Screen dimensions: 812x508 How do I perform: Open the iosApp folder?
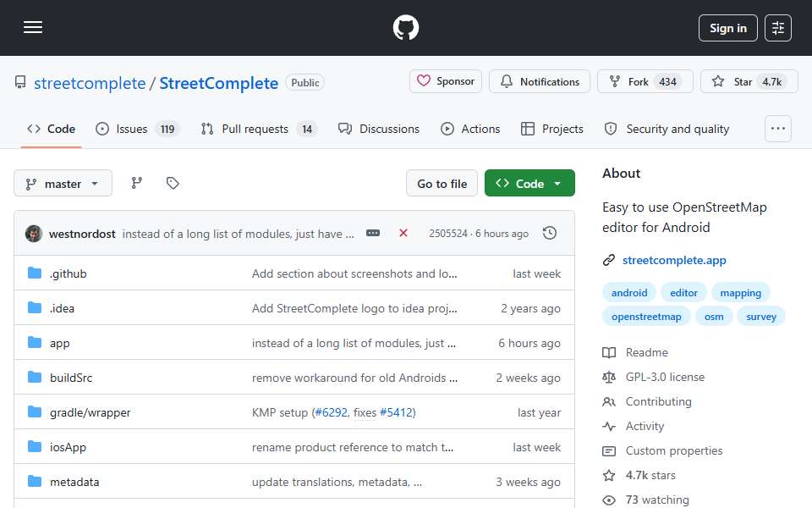[x=68, y=447]
